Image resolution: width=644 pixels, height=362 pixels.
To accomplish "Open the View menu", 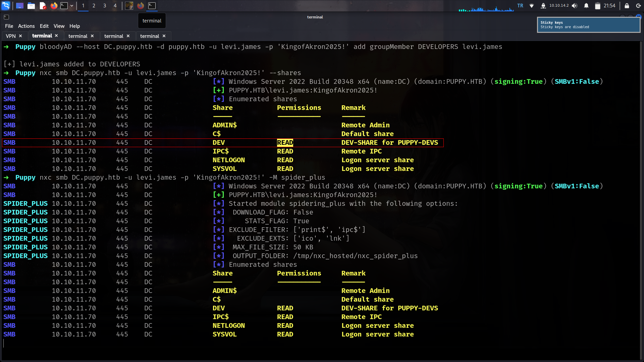I will tap(59, 26).
